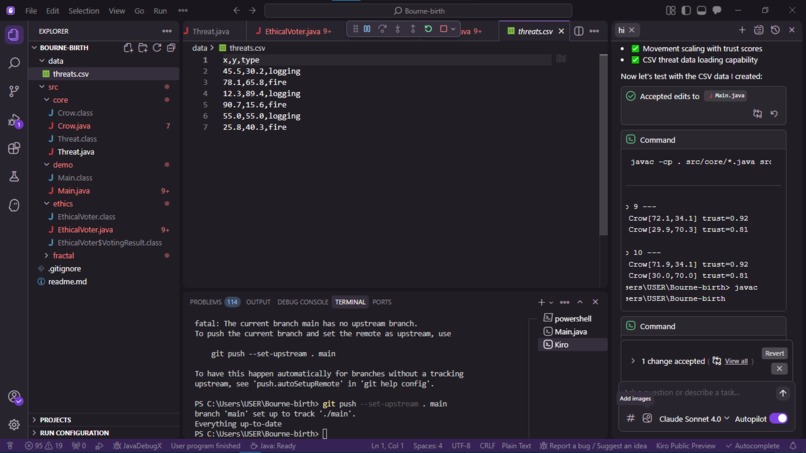Click Report a bug / Suggest an idea
806x453 pixels.
pyautogui.click(x=593, y=446)
